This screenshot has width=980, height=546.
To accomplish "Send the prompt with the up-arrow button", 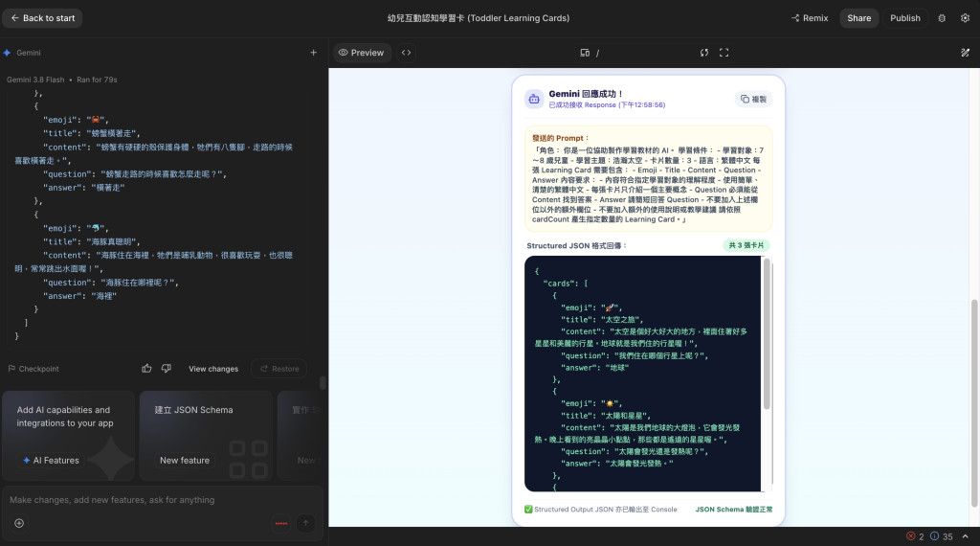I will pos(305,523).
